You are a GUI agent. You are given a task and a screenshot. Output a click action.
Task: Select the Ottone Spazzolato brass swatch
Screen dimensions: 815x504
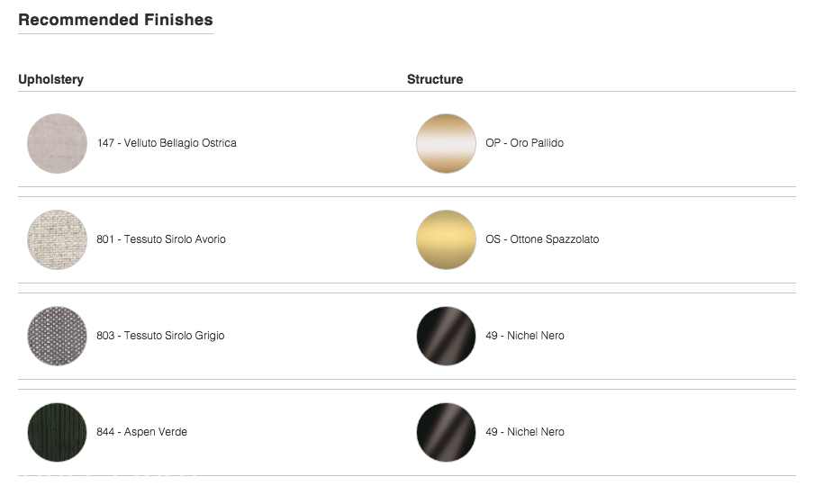point(446,239)
